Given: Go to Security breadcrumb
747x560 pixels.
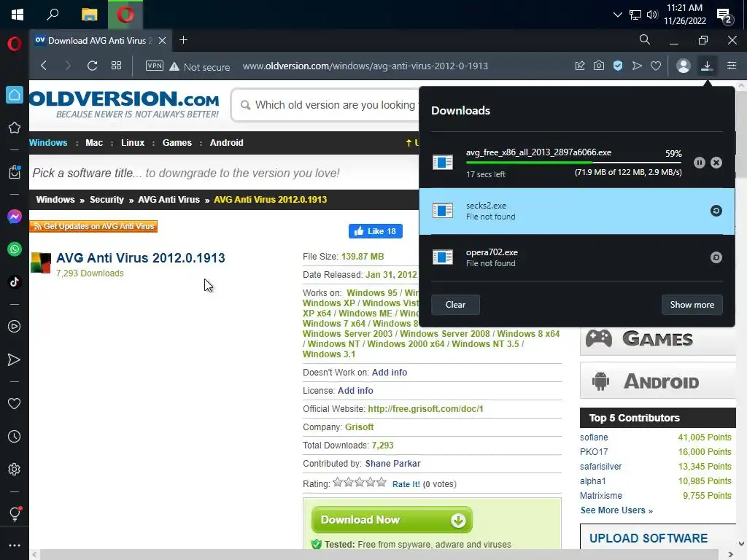Looking at the screenshot, I should tap(107, 200).
